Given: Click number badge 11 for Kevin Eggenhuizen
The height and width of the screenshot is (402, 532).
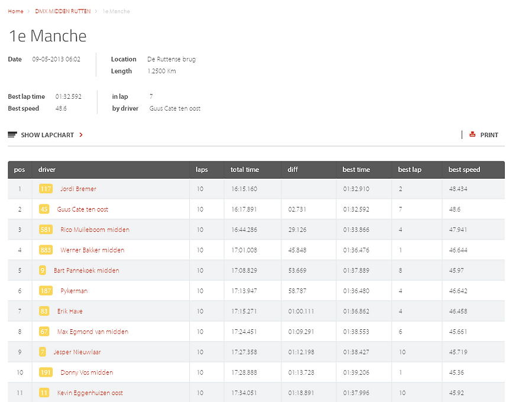Looking at the screenshot, I should tap(44, 393).
